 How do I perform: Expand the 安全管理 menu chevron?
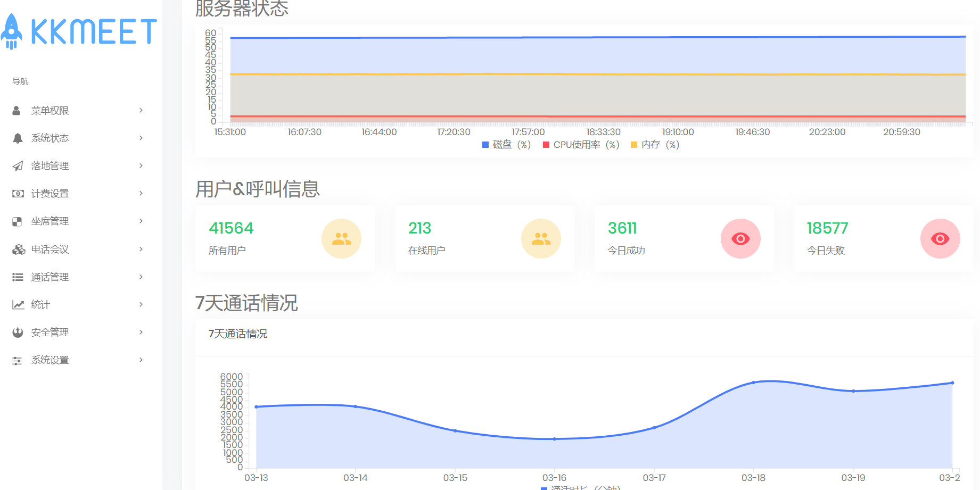tap(141, 332)
